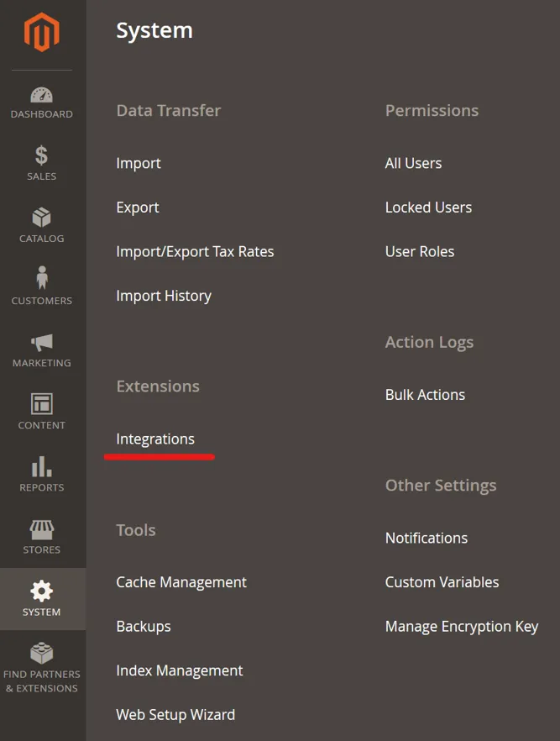Open the Export page

click(138, 208)
